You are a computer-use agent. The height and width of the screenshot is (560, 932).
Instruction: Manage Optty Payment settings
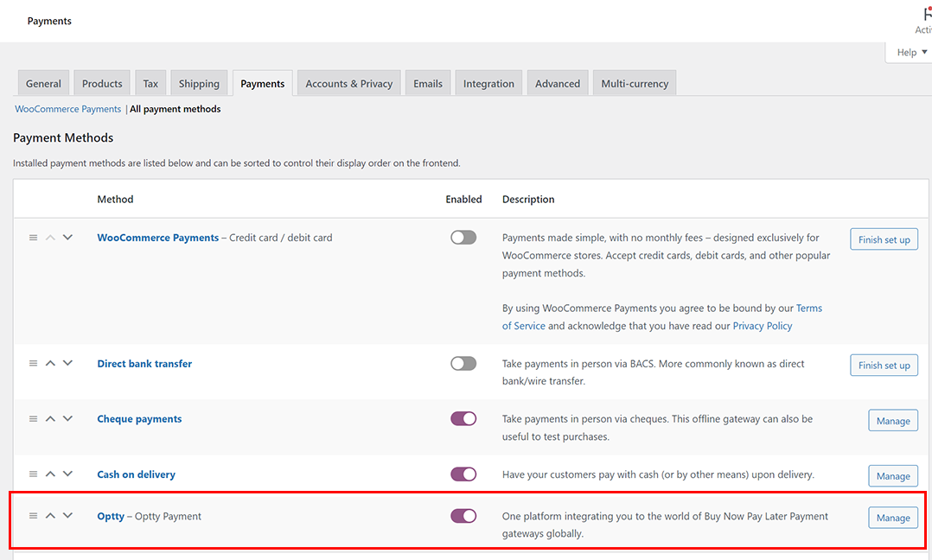[x=893, y=518]
